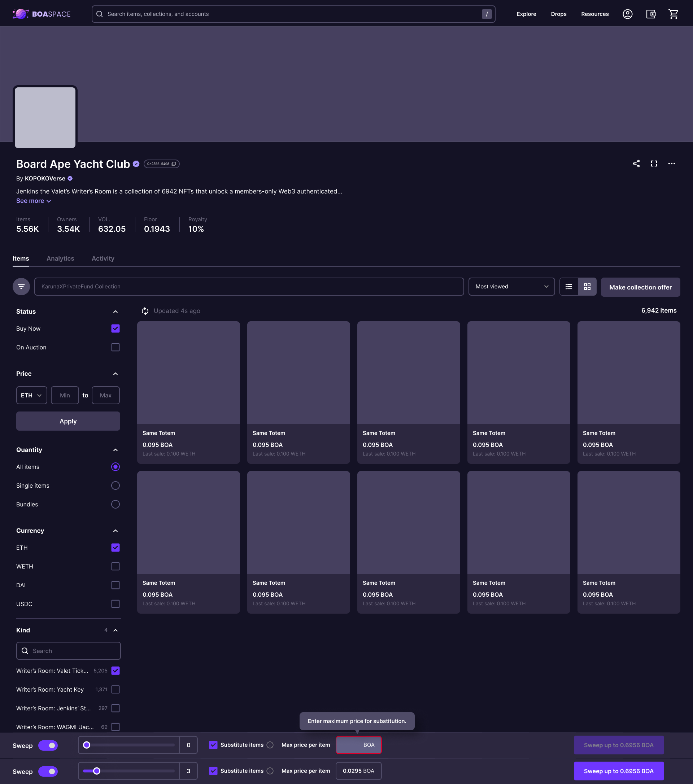Open the Drops menu item

tap(558, 14)
